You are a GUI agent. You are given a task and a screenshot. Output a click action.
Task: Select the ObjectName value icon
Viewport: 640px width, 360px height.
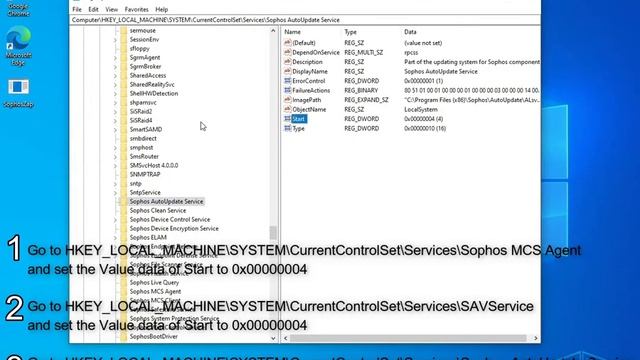click(287, 109)
